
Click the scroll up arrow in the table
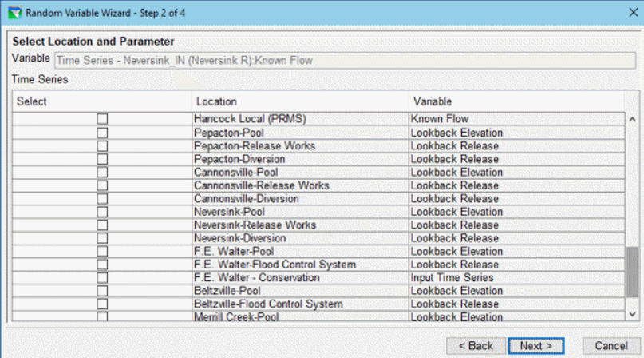coord(634,119)
